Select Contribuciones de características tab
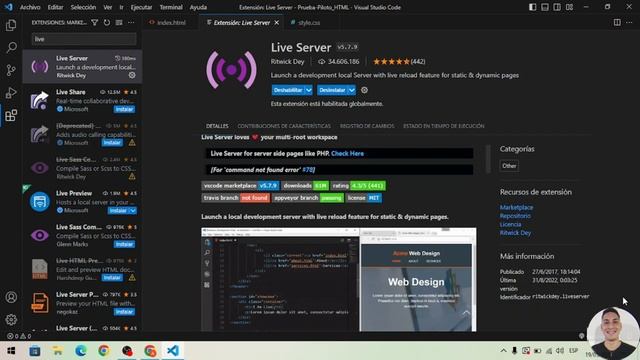 click(x=284, y=126)
